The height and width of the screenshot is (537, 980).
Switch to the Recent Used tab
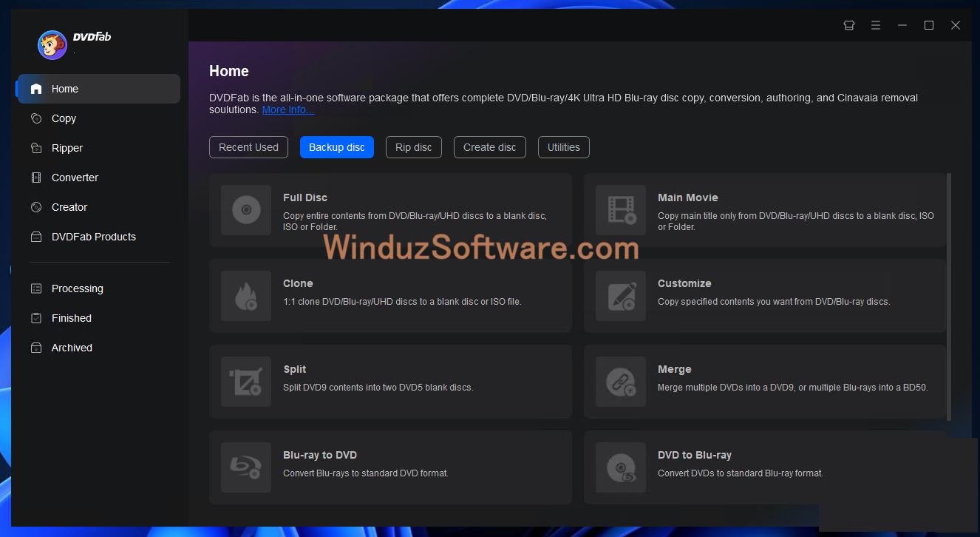(x=248, y=147)
